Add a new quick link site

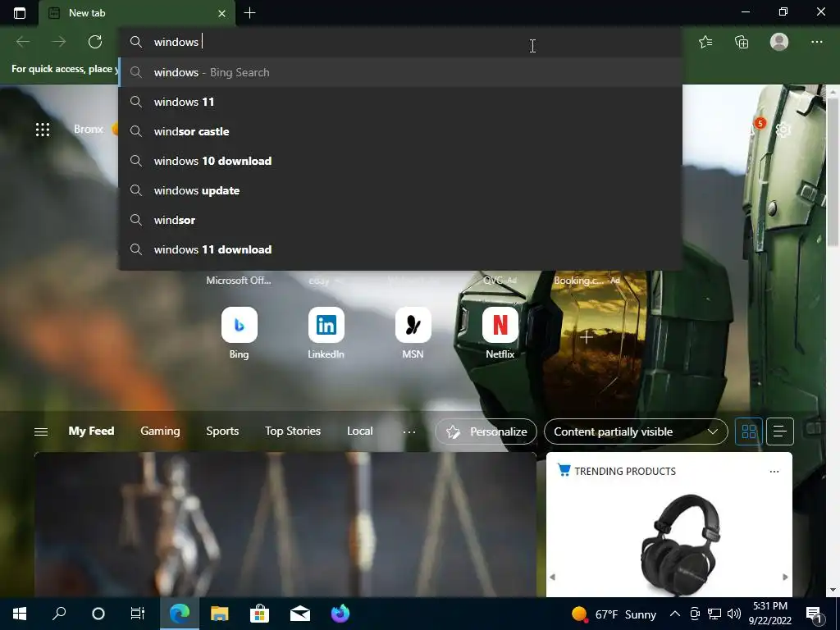click(587, 337)
